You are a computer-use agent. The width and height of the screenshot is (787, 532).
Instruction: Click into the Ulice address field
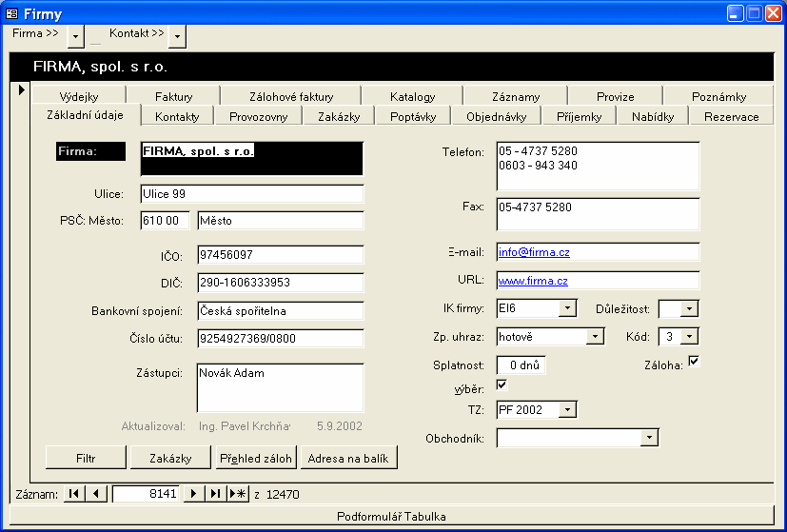click(x=252, y=194)
